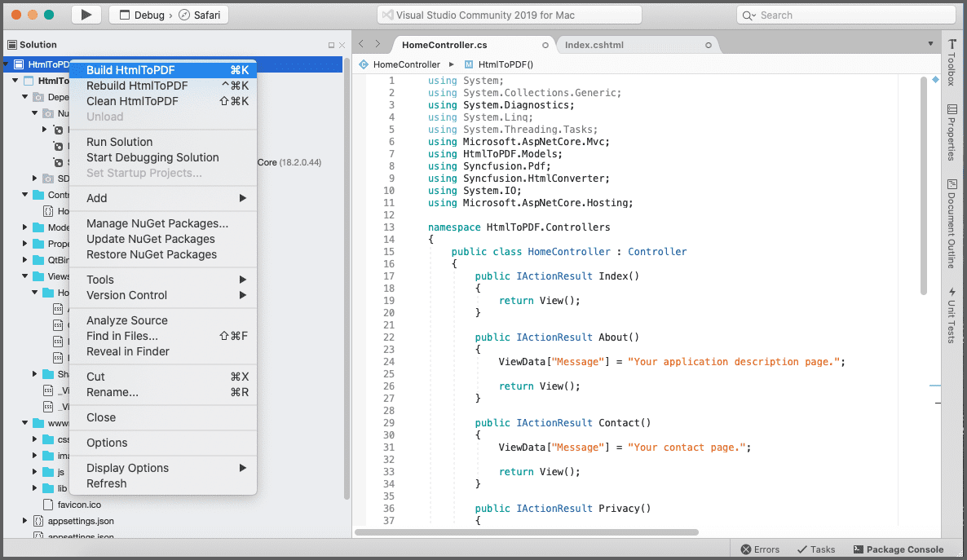967x560 pixels.
Task: Navigate back with left arrow in editor
Action: pyautogui.click(x=361, y=44)
